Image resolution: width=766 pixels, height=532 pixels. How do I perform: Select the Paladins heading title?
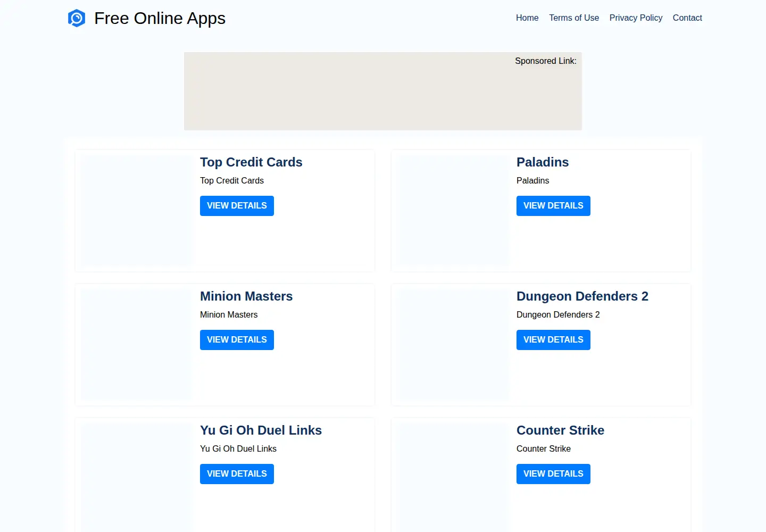[543, 162]
